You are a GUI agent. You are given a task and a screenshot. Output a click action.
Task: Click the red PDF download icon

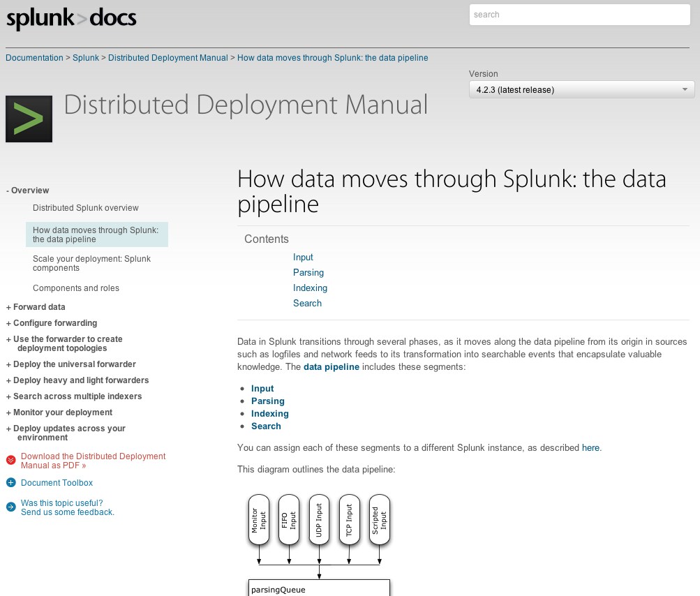pyautogui.click(x=11, y=461)
